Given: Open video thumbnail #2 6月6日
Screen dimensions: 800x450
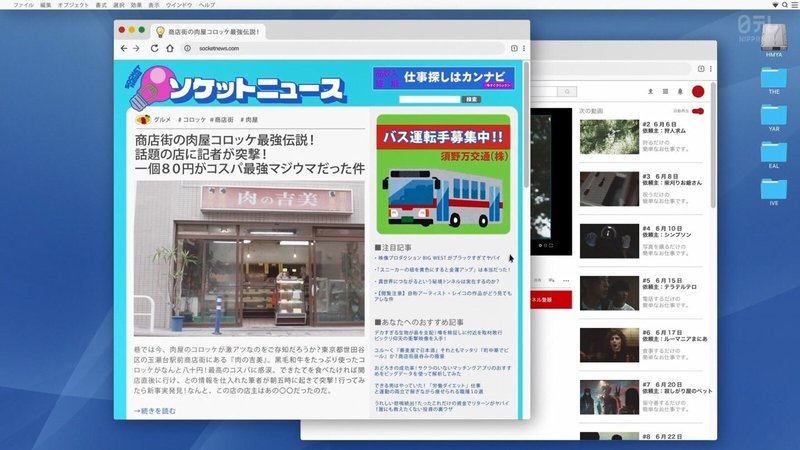Looking at the screenshot, I should 609,137.
